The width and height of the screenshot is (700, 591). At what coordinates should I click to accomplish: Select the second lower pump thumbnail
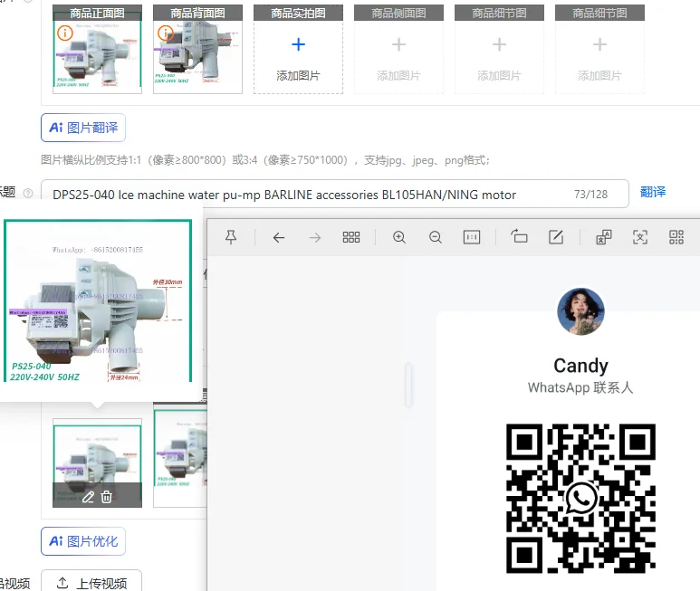point(180,455)
